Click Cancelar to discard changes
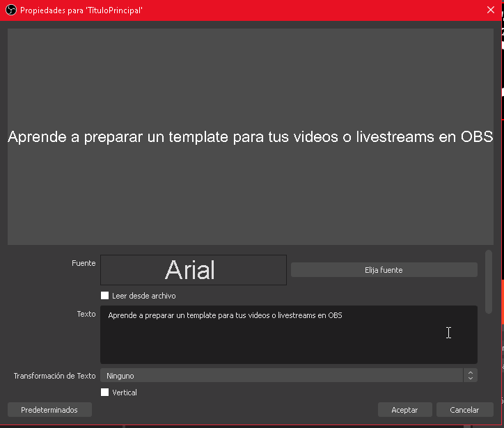The image size is (504, 428). coord(465,410)
